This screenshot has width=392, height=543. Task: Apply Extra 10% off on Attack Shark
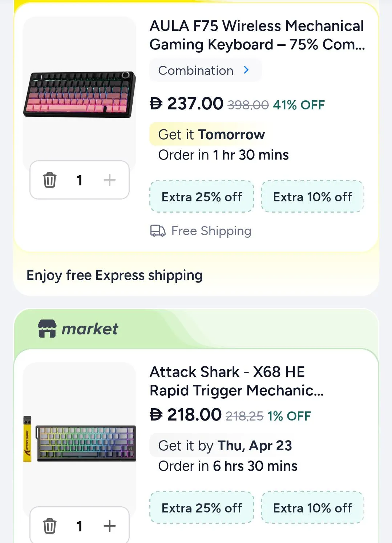point(312,508)
